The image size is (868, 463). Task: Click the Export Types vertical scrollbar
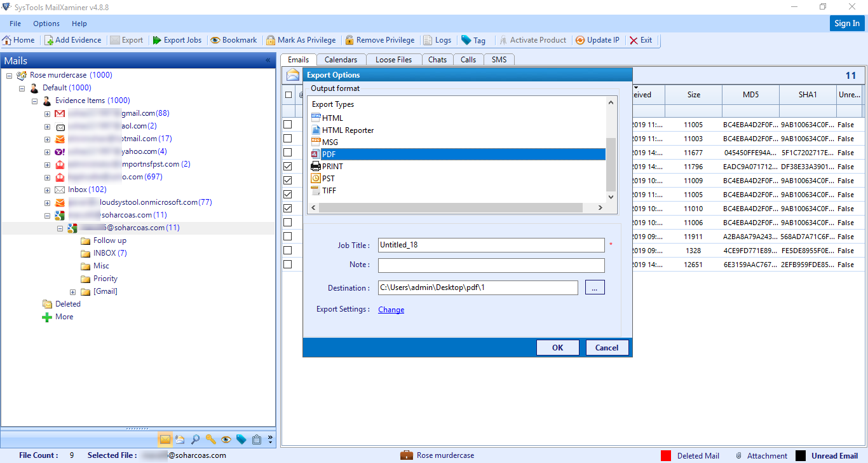point(611,149)
